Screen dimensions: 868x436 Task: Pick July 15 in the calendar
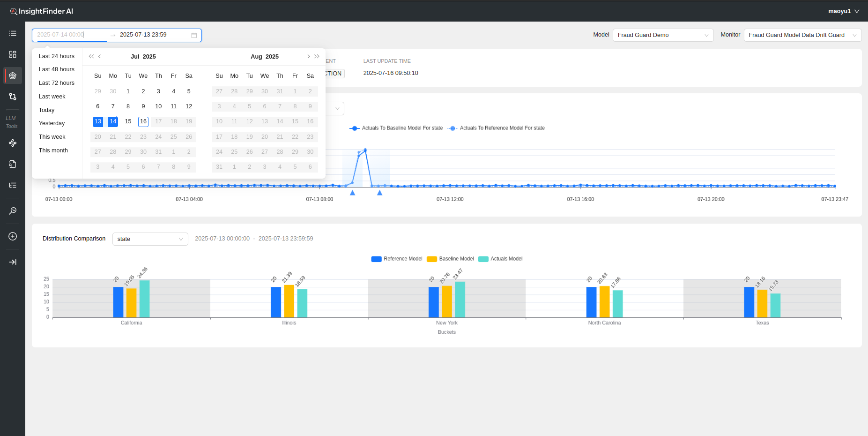(x=128, y=121)
